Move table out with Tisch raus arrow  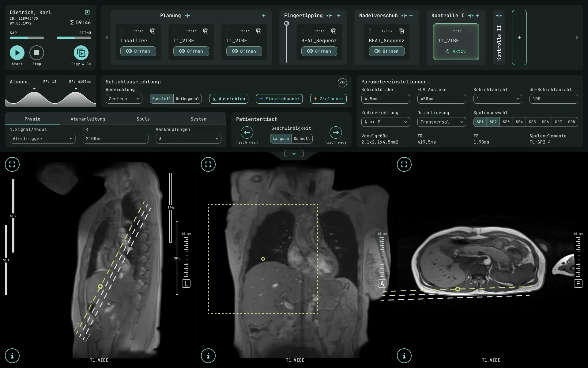point(336,132)
